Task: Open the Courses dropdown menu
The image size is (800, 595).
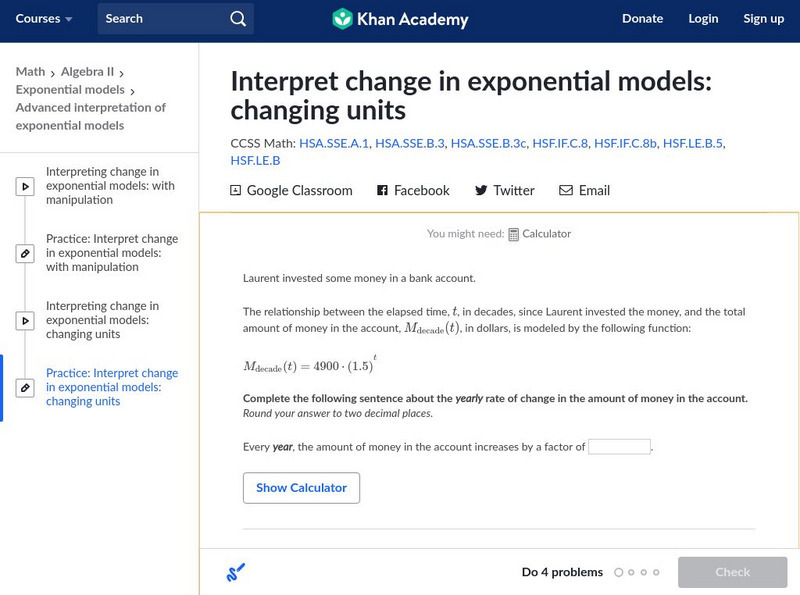Action: tap(44, 19)
